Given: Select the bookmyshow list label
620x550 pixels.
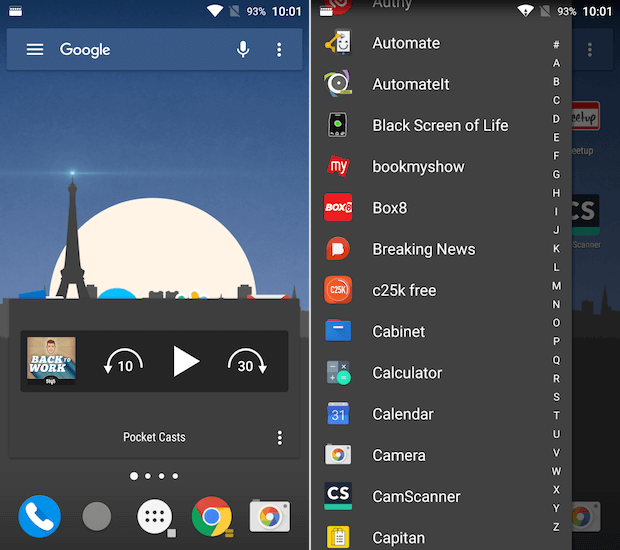Looking at the screenshot, I should click(x=418, y=167).
